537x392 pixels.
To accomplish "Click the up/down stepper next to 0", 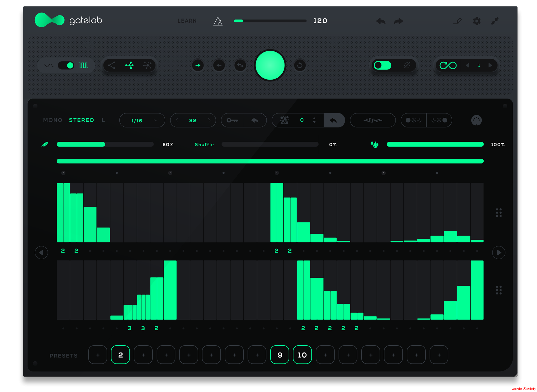I will [314, 120].
